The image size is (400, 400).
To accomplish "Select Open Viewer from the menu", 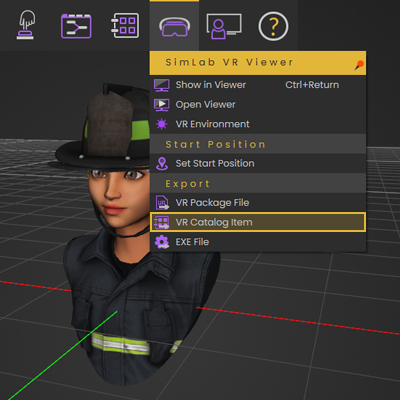I will (258, 105).
